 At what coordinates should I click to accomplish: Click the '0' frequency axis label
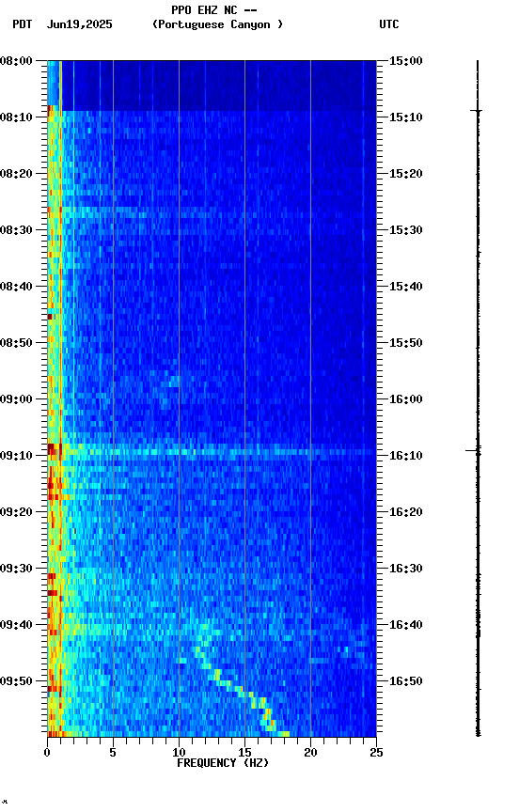pyautogui.click(x=47, y=753)
